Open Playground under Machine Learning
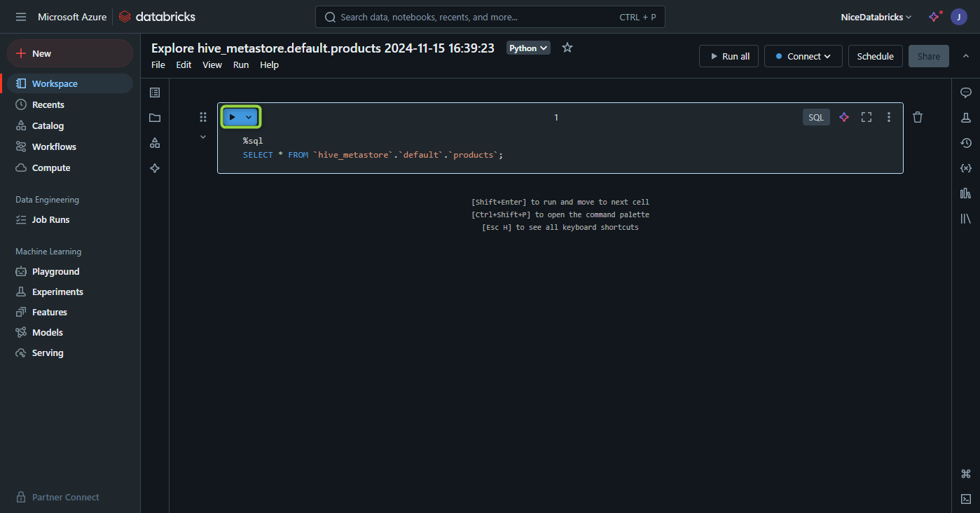 click(x=70, y=271)
